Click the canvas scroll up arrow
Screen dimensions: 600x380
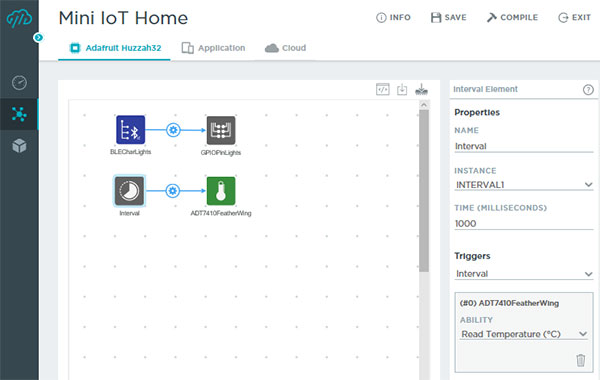[x=424, y=104]
